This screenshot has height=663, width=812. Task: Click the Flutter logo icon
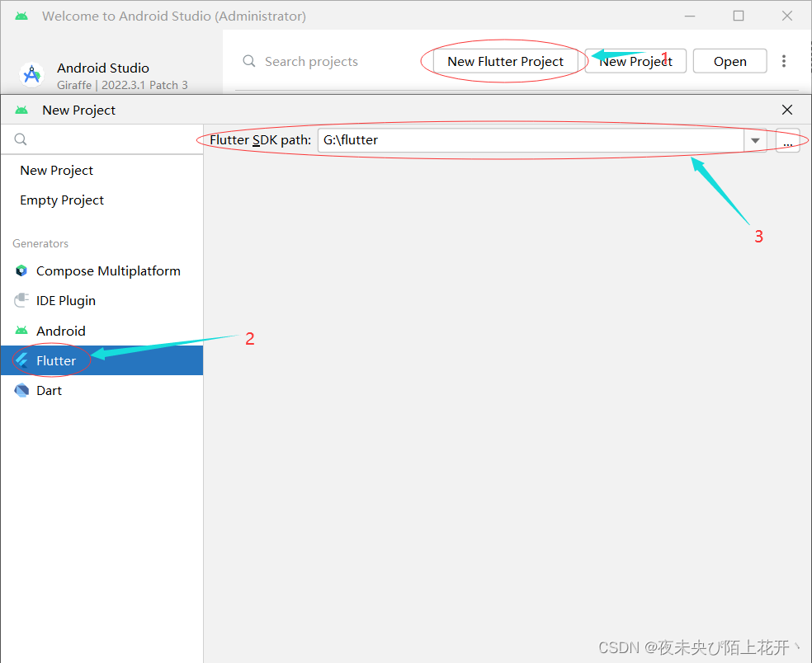(x=21, y=360)
